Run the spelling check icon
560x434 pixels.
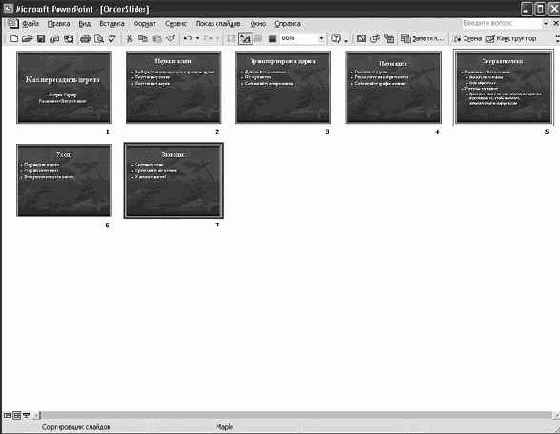pos(112,38)
